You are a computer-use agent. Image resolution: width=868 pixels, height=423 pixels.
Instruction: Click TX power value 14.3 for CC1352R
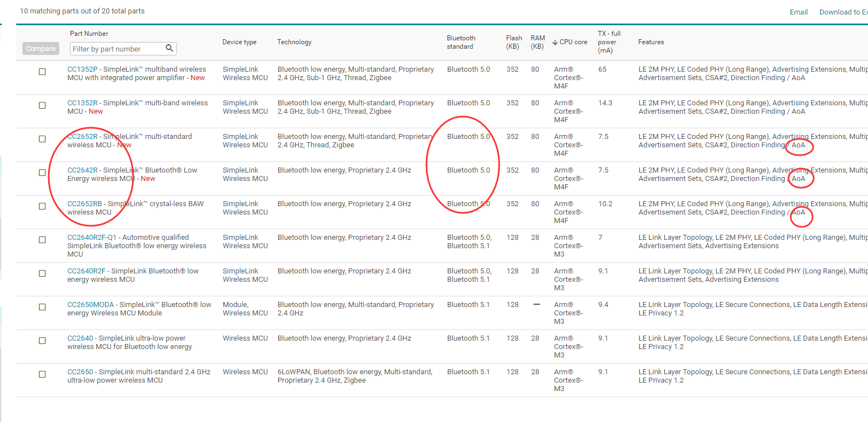[605, 103]
